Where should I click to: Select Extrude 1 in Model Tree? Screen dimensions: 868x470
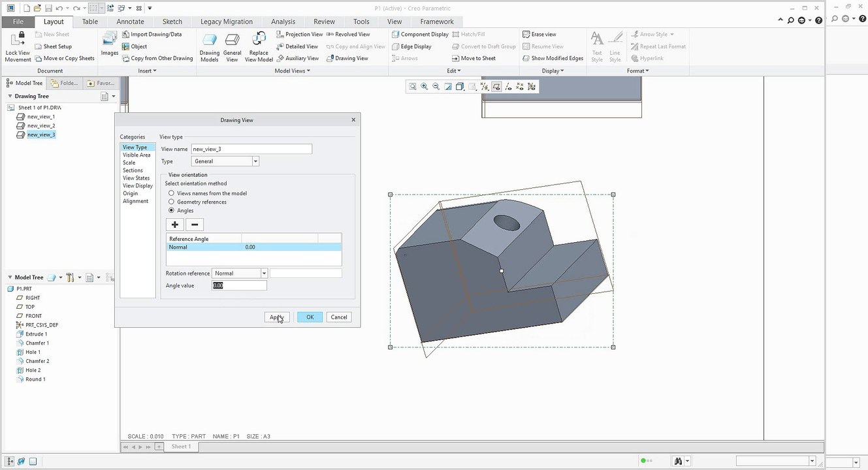tap(36, 334)
